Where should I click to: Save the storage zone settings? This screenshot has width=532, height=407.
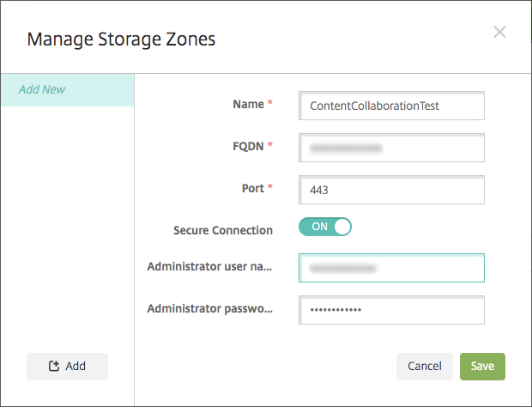point(482,367)
